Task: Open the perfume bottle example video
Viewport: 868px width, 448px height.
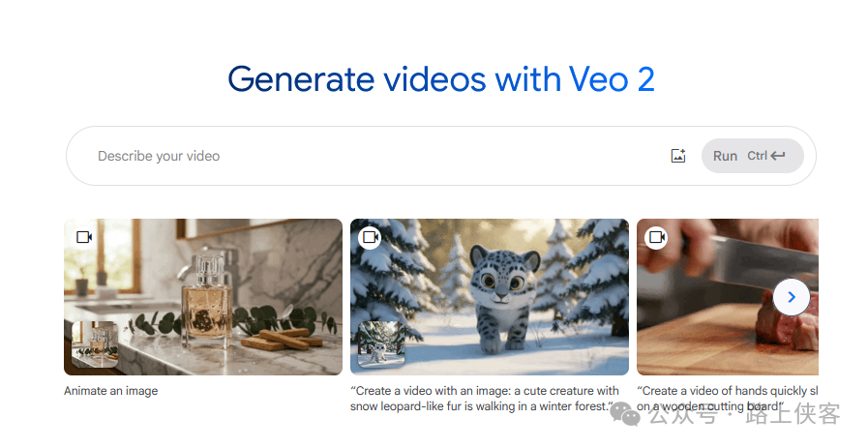Action: coord(203,297)
